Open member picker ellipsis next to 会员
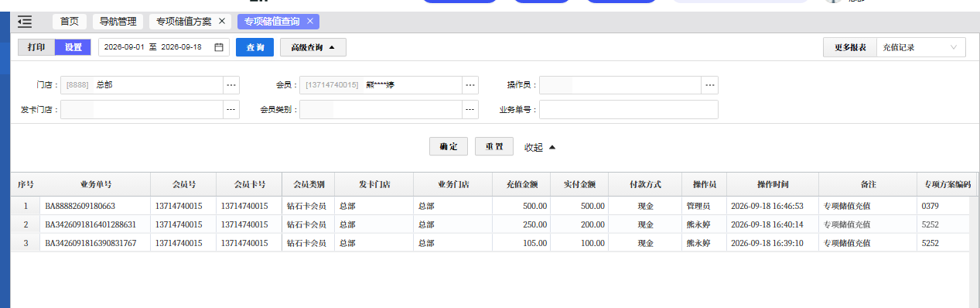The height and width of the screenshot is (308, 980). coord(470,85)
